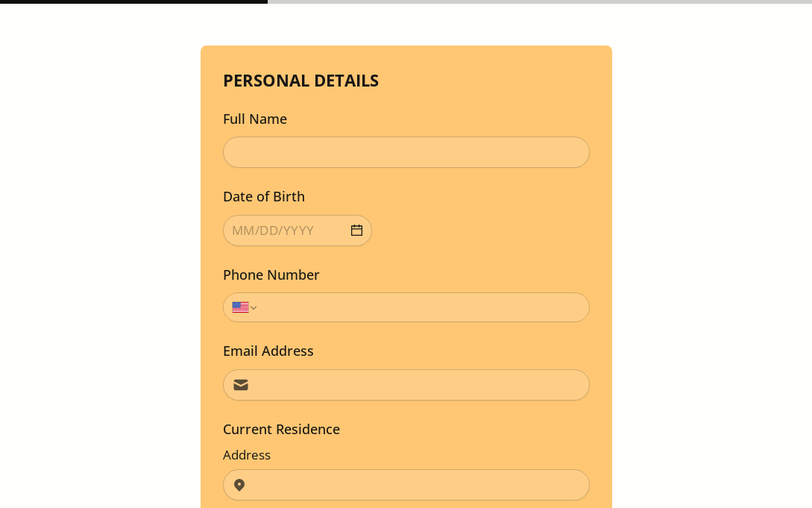Click the filled black portion of progress bar
This screenshot has width=812, height=508.
133,1
